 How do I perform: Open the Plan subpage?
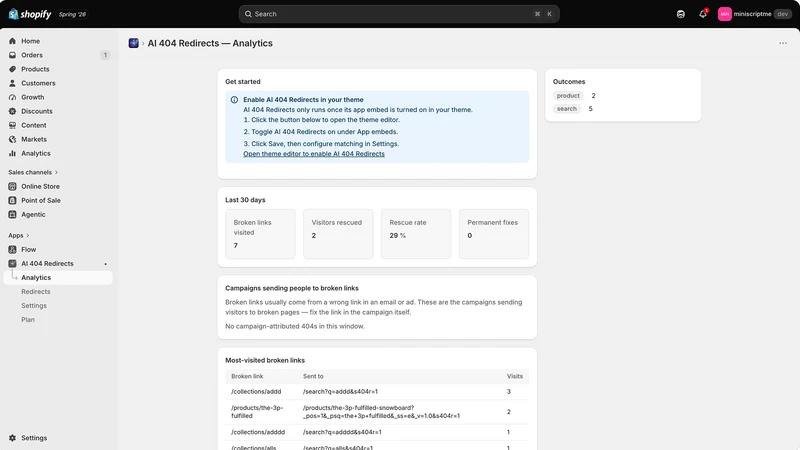point(28,320)
